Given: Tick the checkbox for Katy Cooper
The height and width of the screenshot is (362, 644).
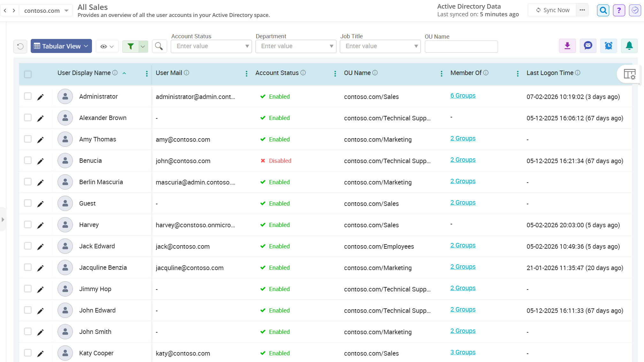Looking at the screenshot, I should [x=28, y=353].
